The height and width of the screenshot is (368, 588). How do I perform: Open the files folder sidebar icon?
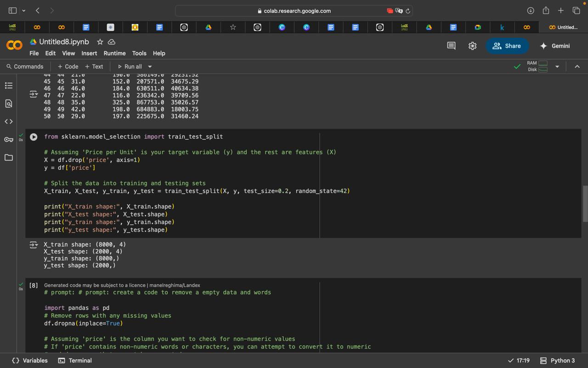(x=8, y=158)
